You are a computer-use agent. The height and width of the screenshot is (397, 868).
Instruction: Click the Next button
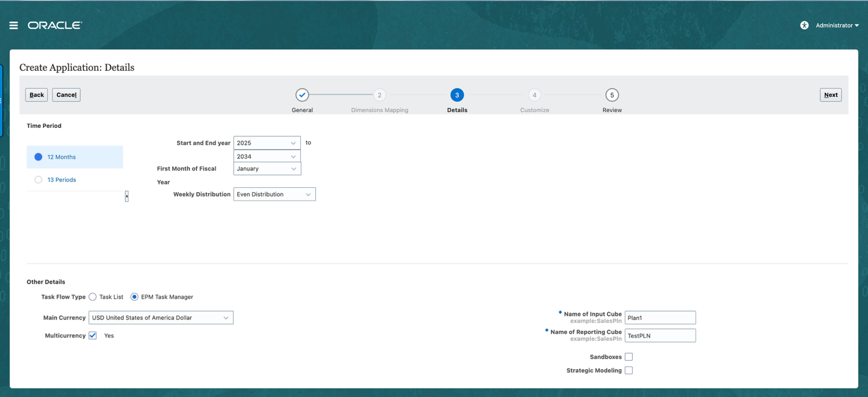(830, 95)
